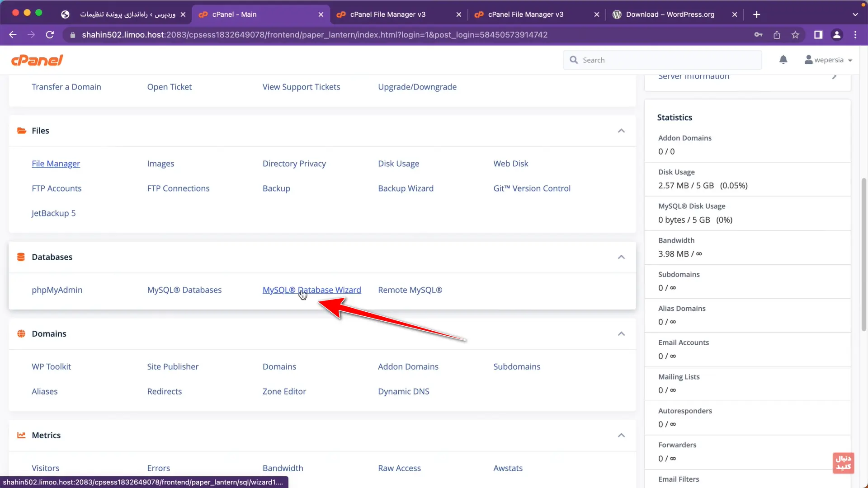Click the cPanel logo
The width and height of the screenshot is (868, 488).
[x=37, y=60]
